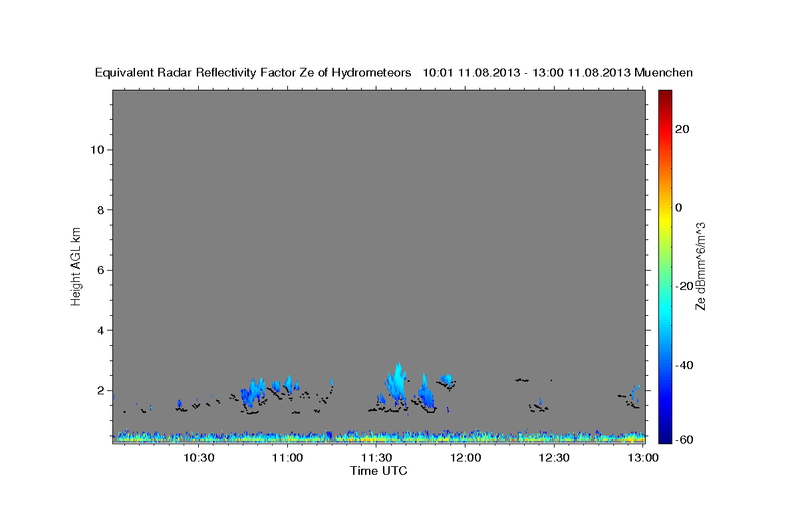Click the "Height AGL km" axis label
The width and height of the screenshot is (798, 532).
point(76,265)
